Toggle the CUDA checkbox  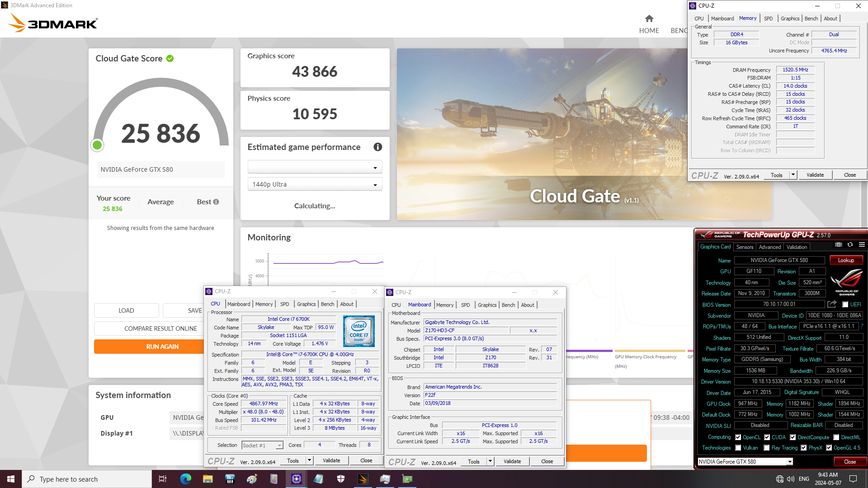click(767, 437)
